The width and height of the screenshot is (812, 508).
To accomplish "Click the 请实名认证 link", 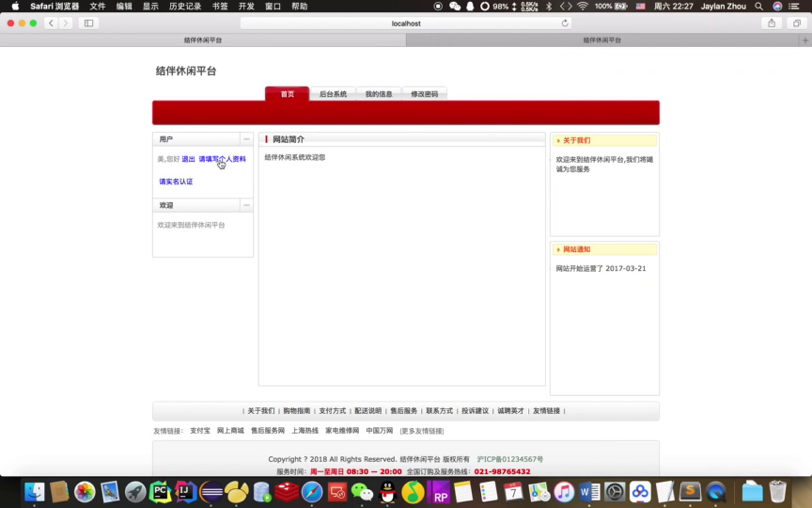I will pos(176,182).
